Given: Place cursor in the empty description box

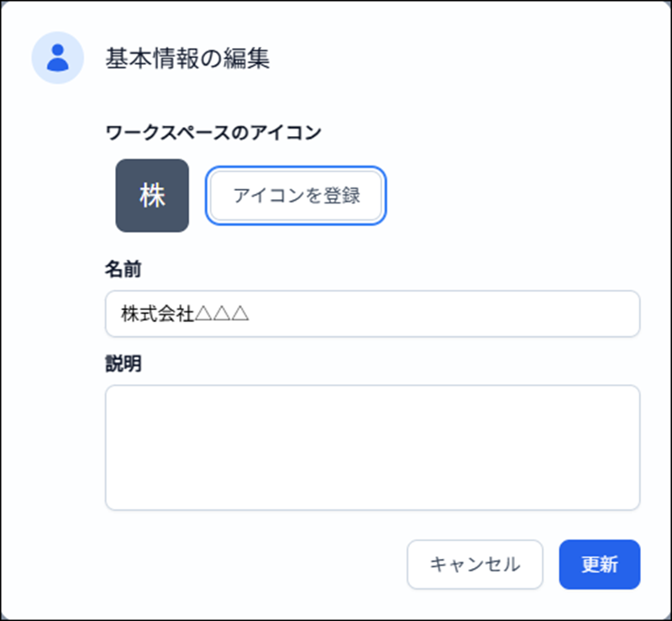Looking at the screenshot, I should 372,447.
